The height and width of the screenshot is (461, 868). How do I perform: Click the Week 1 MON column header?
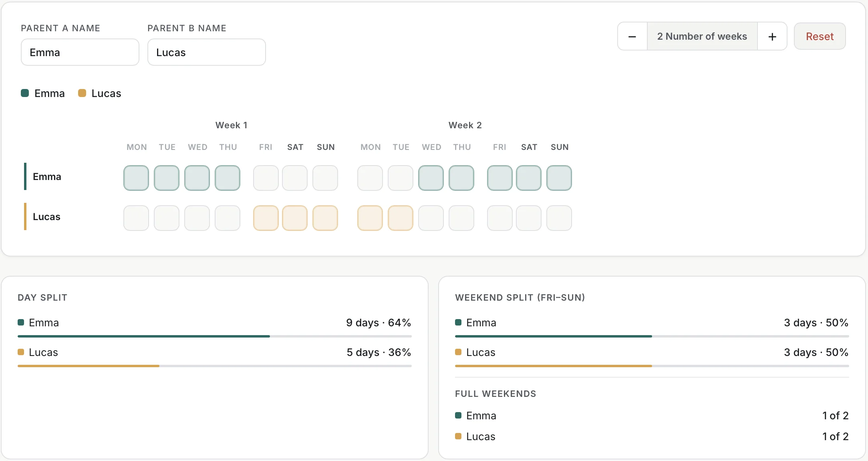[137, 147]
